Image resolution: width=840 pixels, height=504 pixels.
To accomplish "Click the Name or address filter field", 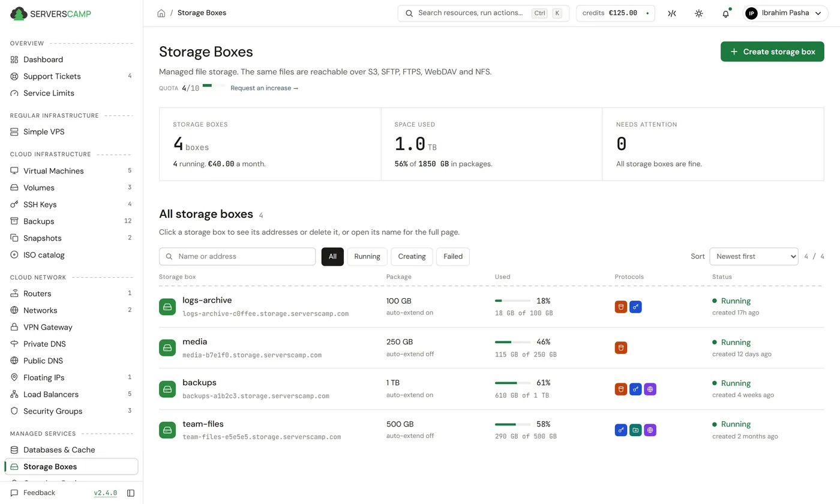I will coord(238,256).
